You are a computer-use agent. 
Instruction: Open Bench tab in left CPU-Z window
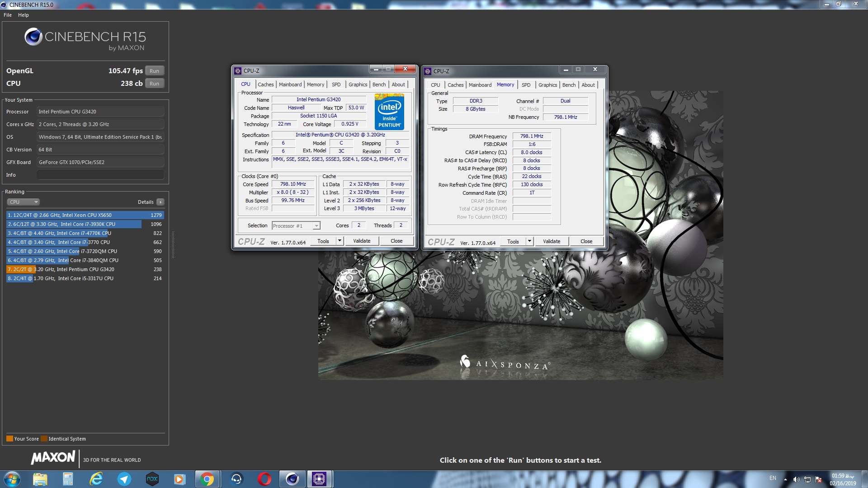click(379, 84)
